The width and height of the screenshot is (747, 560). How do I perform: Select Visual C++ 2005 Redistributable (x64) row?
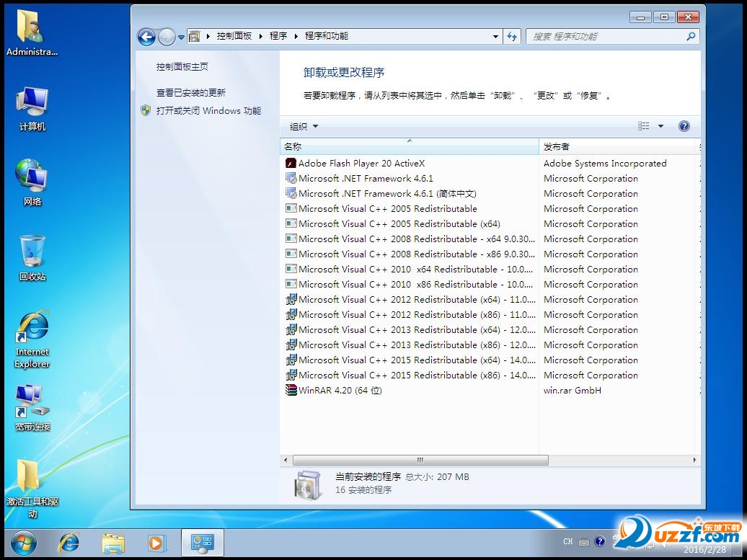[x=490, y=224]
